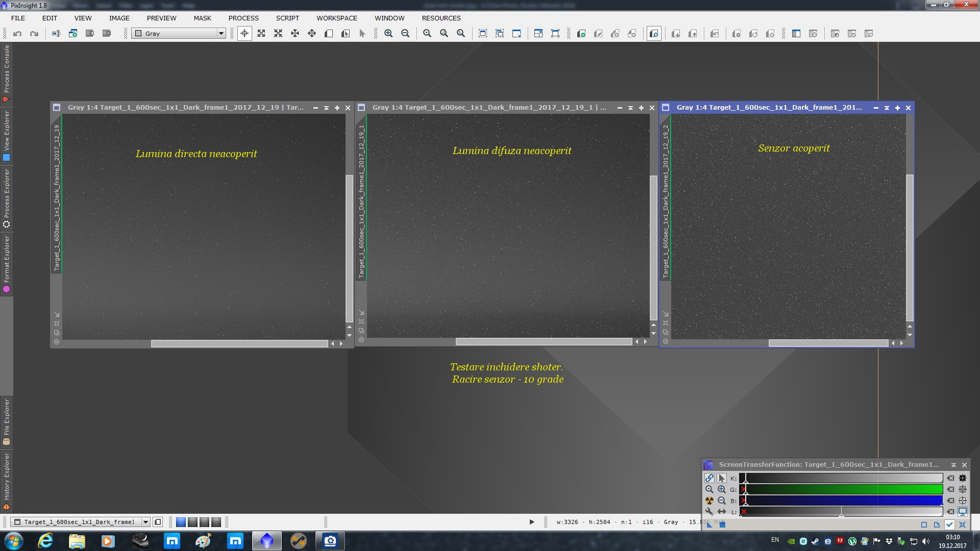Click the wrench icon in ScreenTransferFunction
Viewport: 980px width, 551px height.
[709, 512]
